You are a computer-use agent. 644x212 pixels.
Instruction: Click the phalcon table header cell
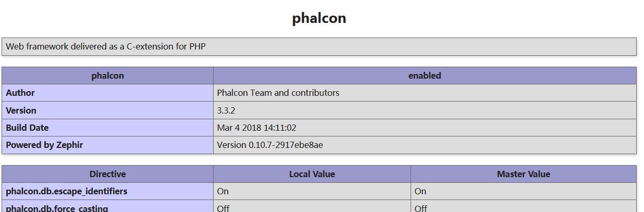[x=107, y=76]
